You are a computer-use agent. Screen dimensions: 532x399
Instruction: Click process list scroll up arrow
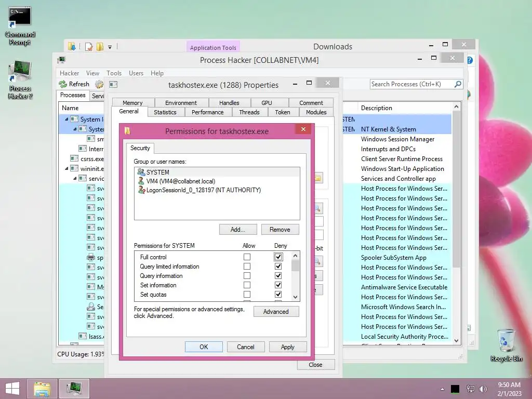456,107
